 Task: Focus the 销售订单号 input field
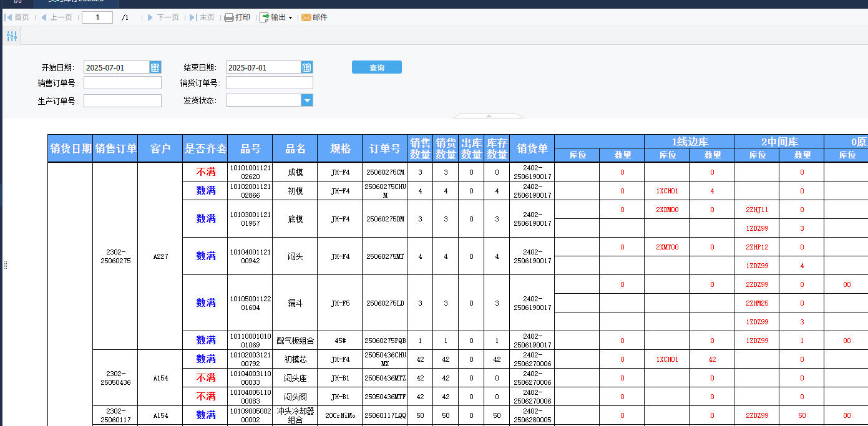pyautogui.click(x=122, y=83)
